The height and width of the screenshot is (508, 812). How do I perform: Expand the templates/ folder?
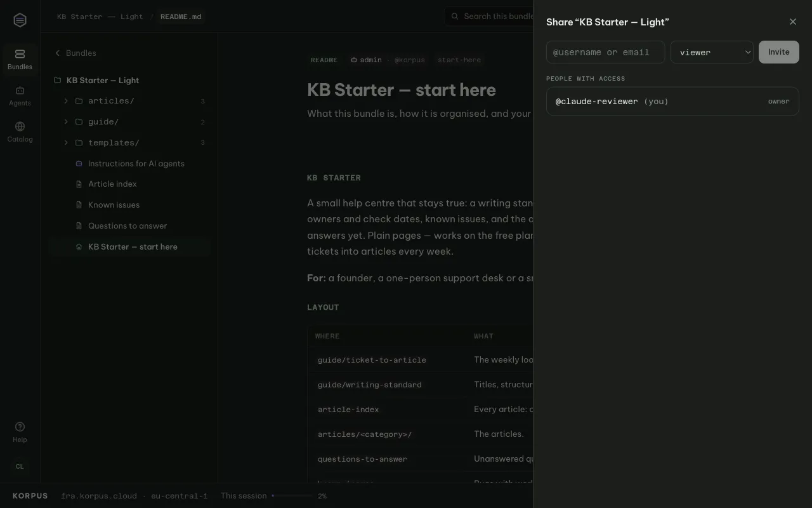click(x=66, y=143)
